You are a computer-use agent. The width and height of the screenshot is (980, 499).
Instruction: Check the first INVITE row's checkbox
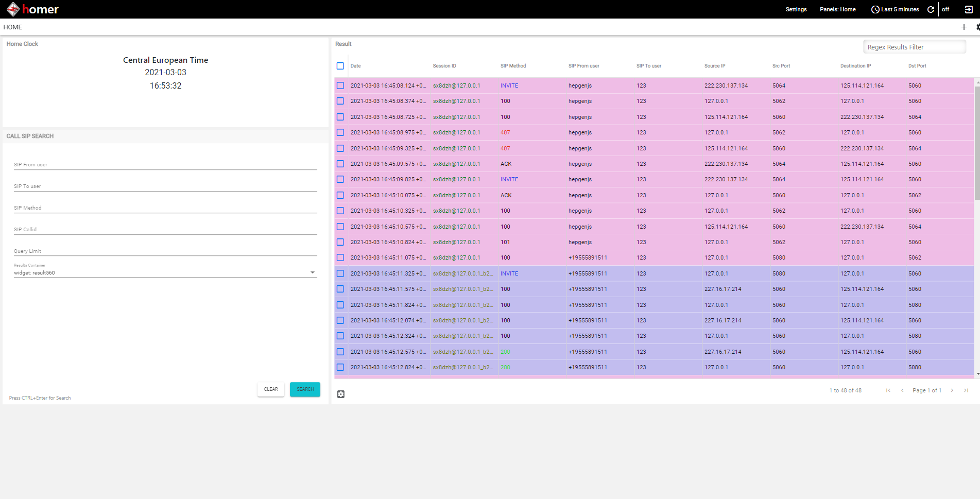click(x=340, y=85)
